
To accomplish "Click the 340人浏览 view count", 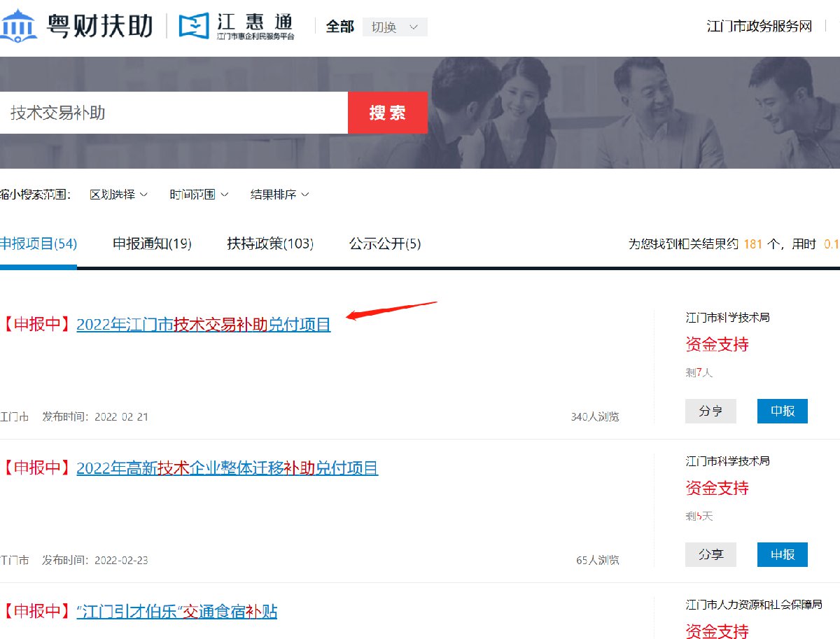I will (595, 417).
